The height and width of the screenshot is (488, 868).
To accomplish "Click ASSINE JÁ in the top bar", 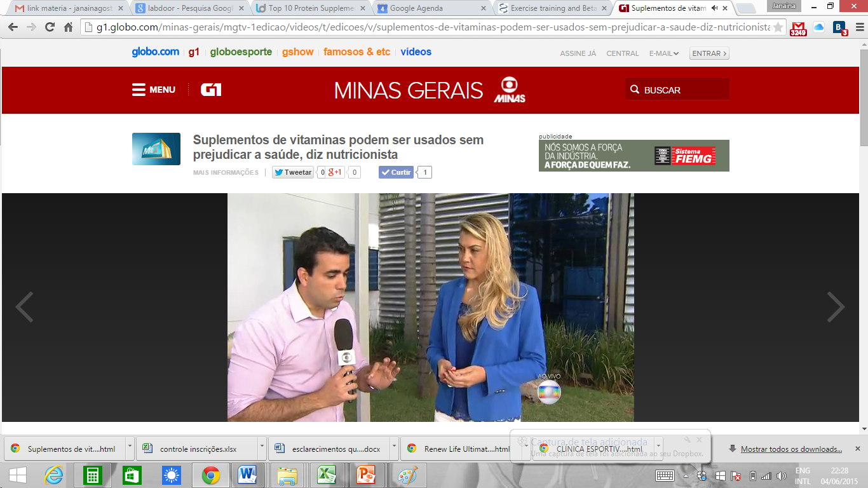I will pyautogui.click(x=578, y=53).
